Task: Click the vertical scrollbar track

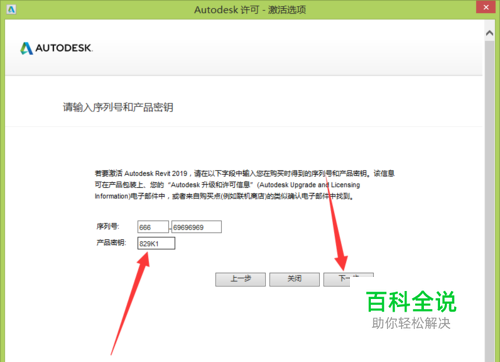Action: tap(489, 200)
